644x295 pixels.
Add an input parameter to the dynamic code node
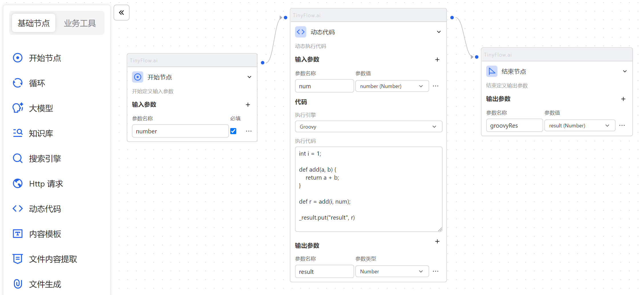tap(437, 60)
